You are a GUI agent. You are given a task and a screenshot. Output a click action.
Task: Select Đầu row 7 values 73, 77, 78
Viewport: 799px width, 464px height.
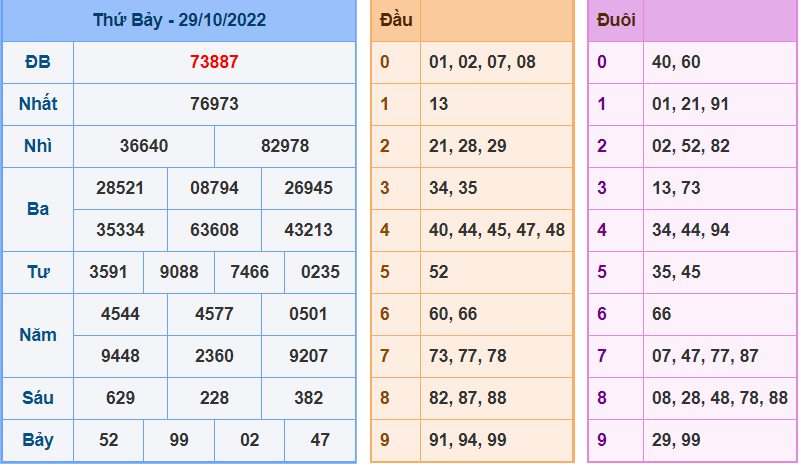coord(467,356)
